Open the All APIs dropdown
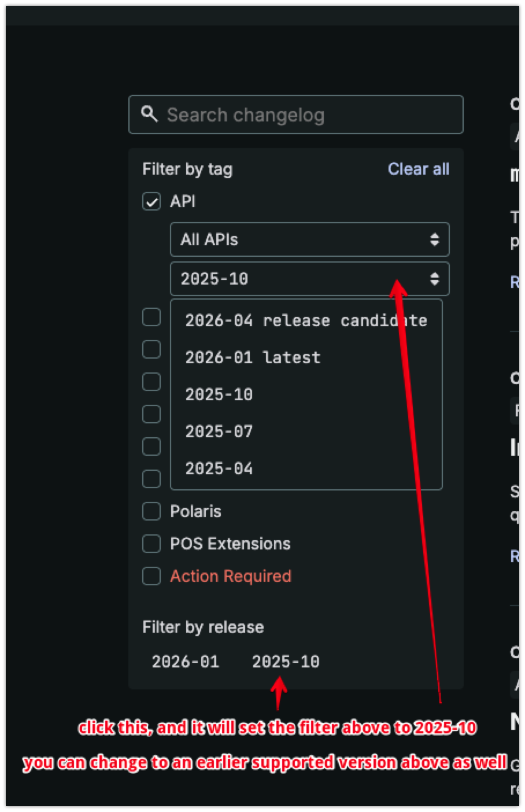The width and height of the screenshot is (525, 812). point(309,239)
